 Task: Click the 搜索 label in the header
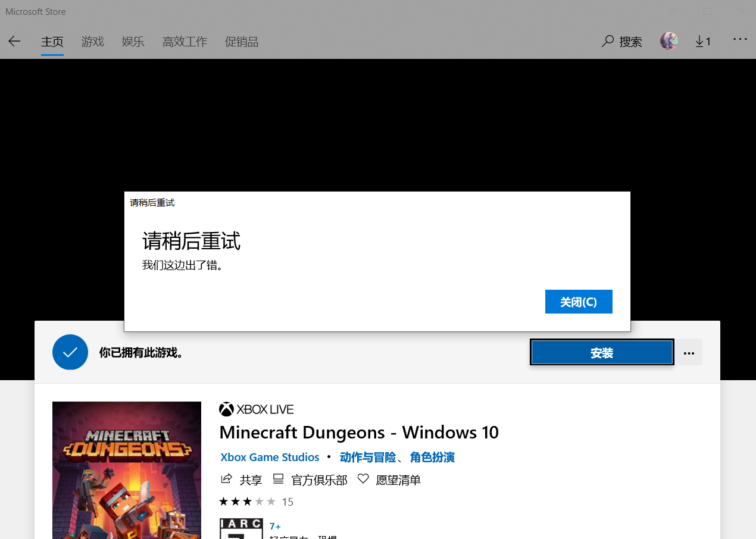click(x=631, y=42)
